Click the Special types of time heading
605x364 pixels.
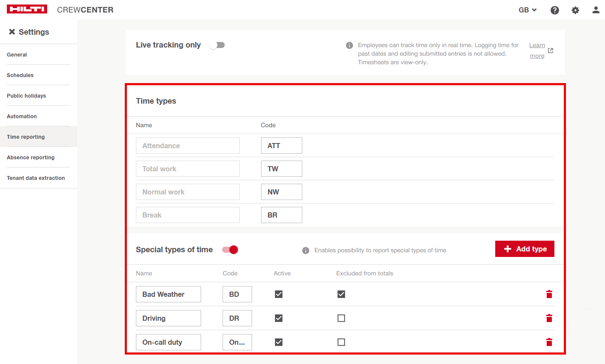174,250
